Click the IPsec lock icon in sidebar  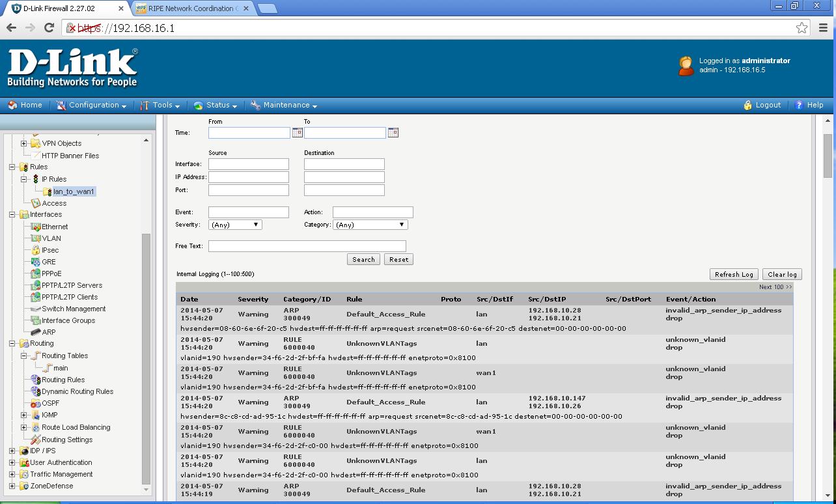[36, 250]
